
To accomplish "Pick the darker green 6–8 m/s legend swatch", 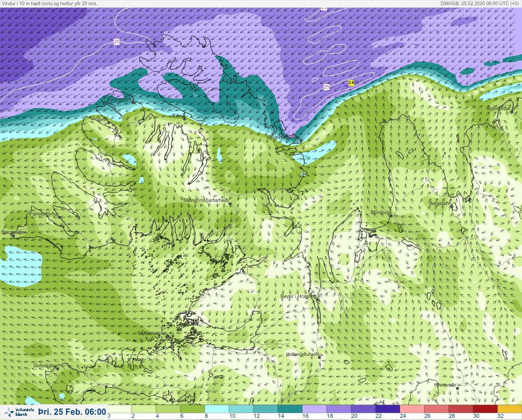I will 192,409.
